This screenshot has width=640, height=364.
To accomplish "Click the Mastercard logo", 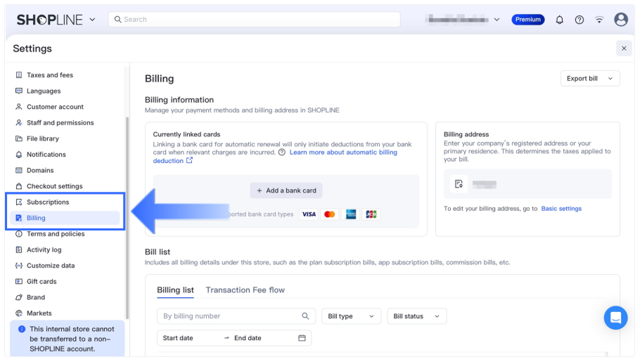I will pos(329,214).
